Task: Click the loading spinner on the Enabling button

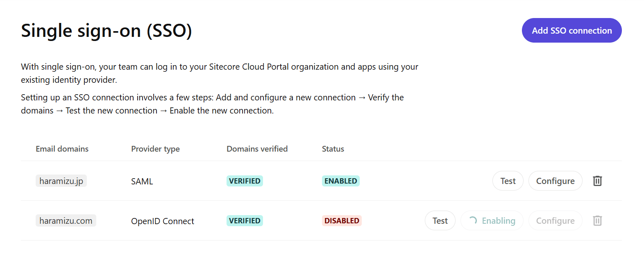Action: [473, 220]
